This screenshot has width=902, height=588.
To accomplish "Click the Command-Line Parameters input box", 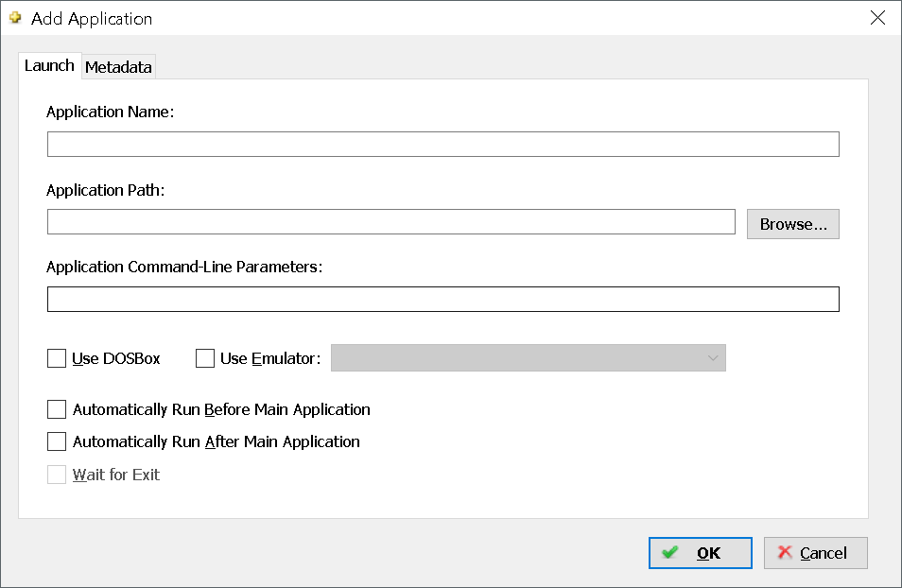I will (x=442, y=299).
